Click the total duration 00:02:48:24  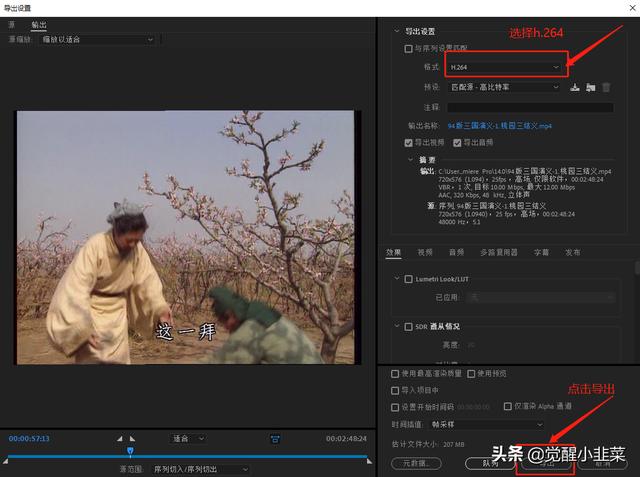tap(346, 439)
